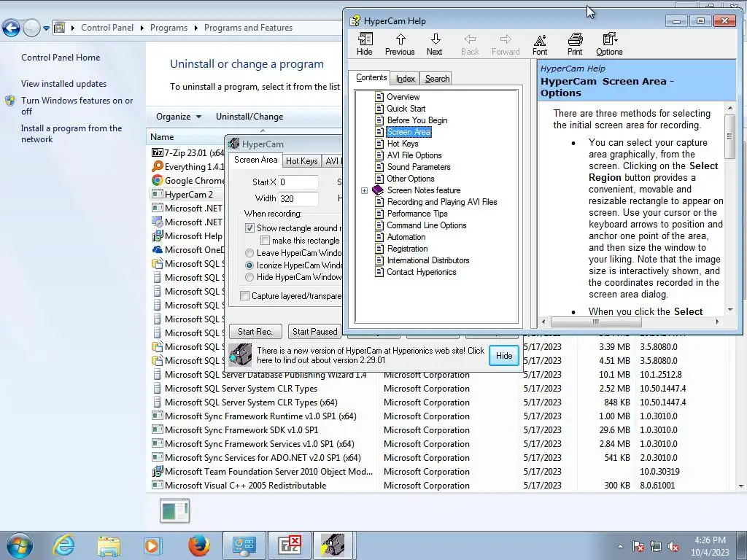Toggle Capture layered/transparent windows checkbox
This screenshot has height=560, width=747.
(245, 296)
